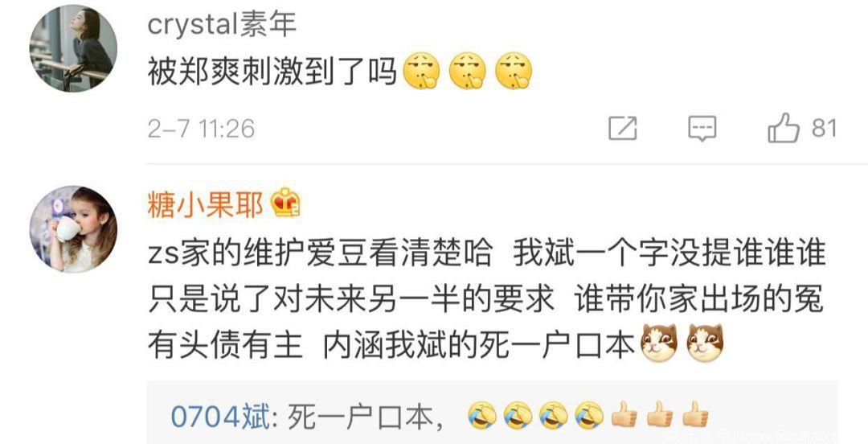Image resolution: width=868 pixels, height=444 pixels.
Task: Tap the first laughing-crying emoji in 0704斌's reply
Action: (x=482, y=415)
